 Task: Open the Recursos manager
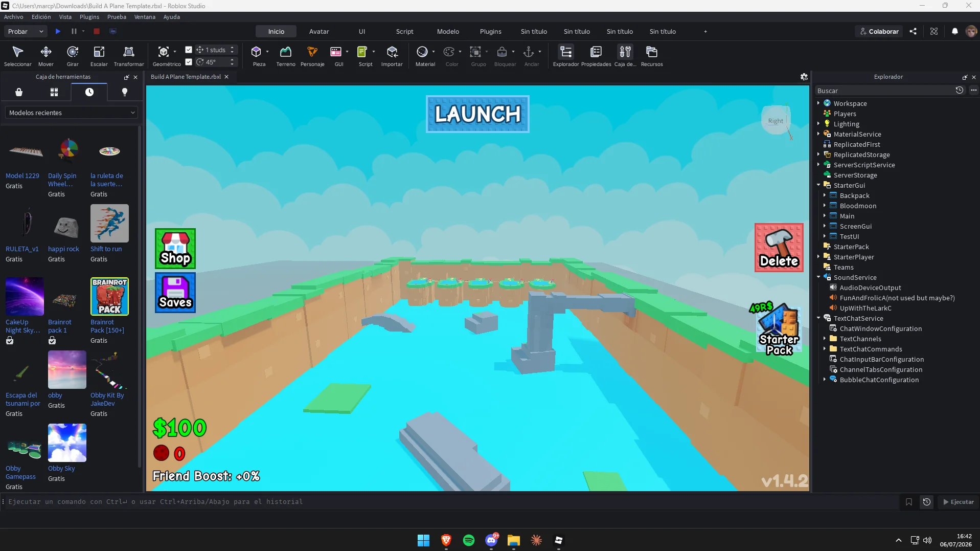coord(652,56)
